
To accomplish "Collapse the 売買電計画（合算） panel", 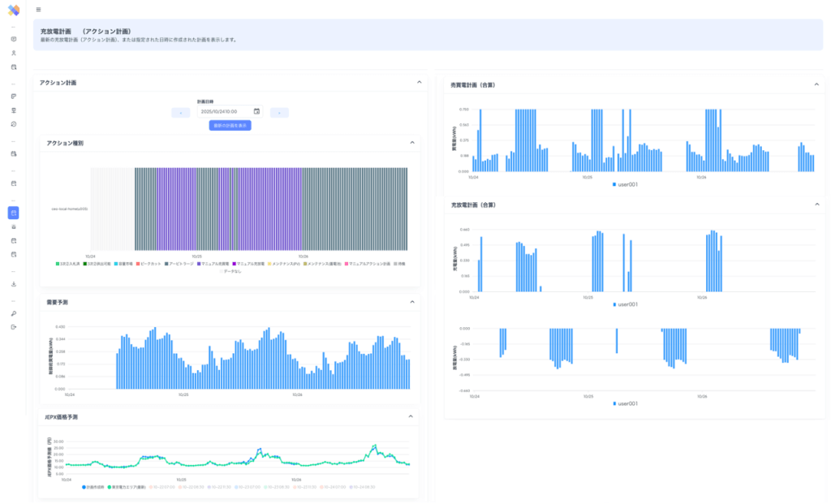I will 816,84.
